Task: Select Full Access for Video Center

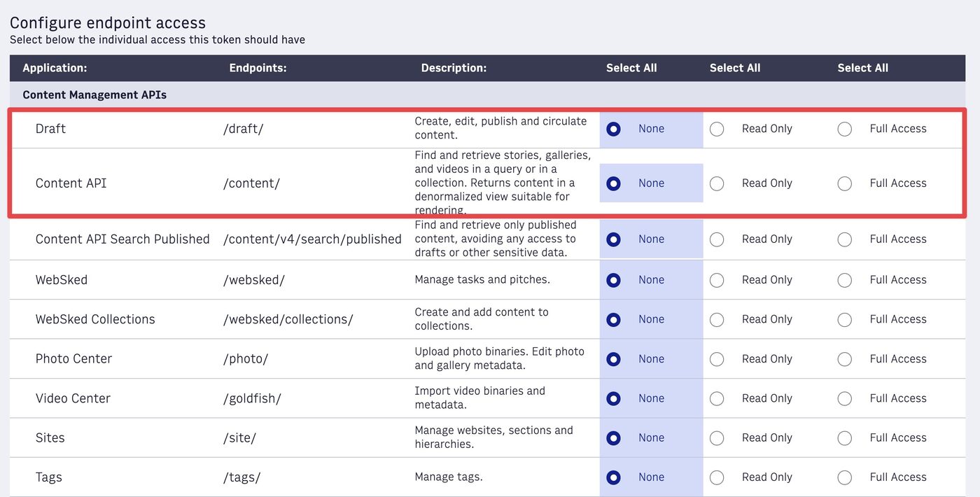Action: click(x=845, y=398)
